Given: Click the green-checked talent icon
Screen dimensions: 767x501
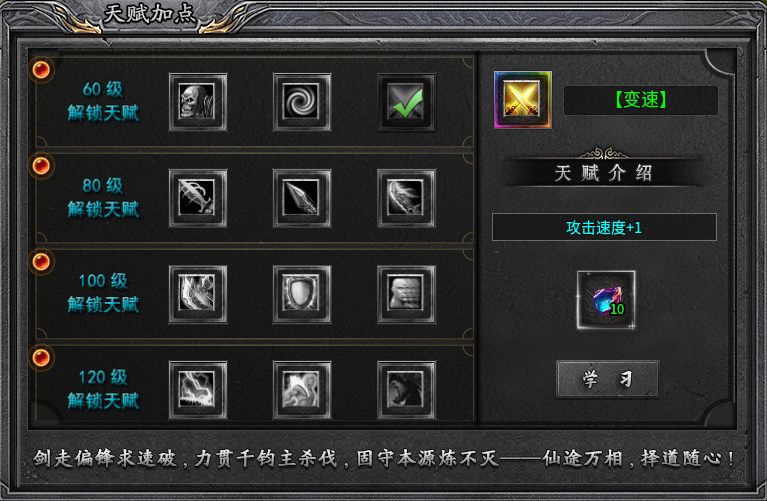Looking at the screenshot, I should click(x=406, y=102).
